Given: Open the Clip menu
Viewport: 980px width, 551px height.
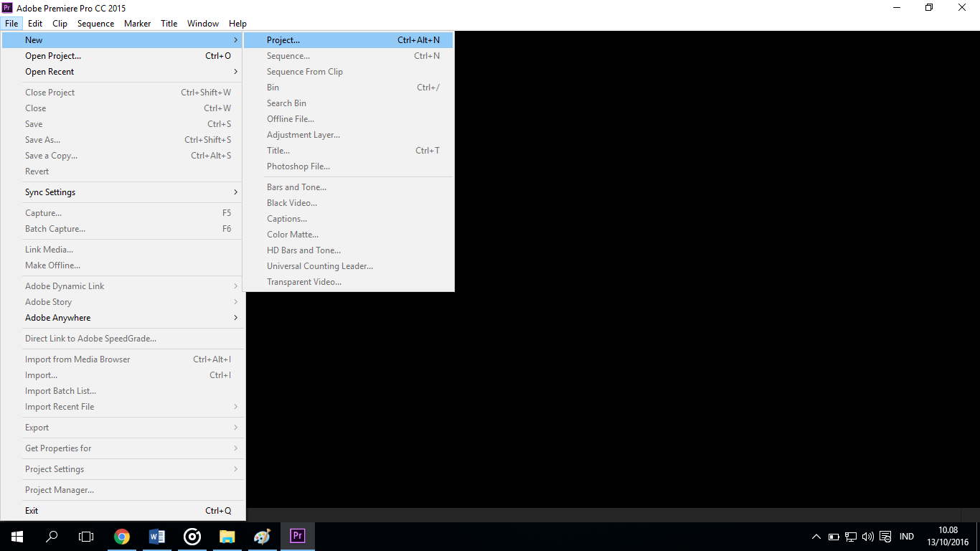Looking at the screenshot, I should coord(60,24).
